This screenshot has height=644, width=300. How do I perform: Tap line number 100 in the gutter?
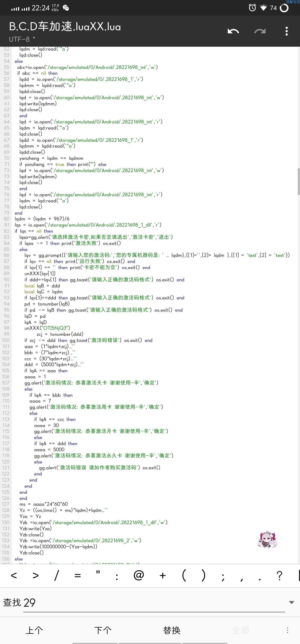6,340
